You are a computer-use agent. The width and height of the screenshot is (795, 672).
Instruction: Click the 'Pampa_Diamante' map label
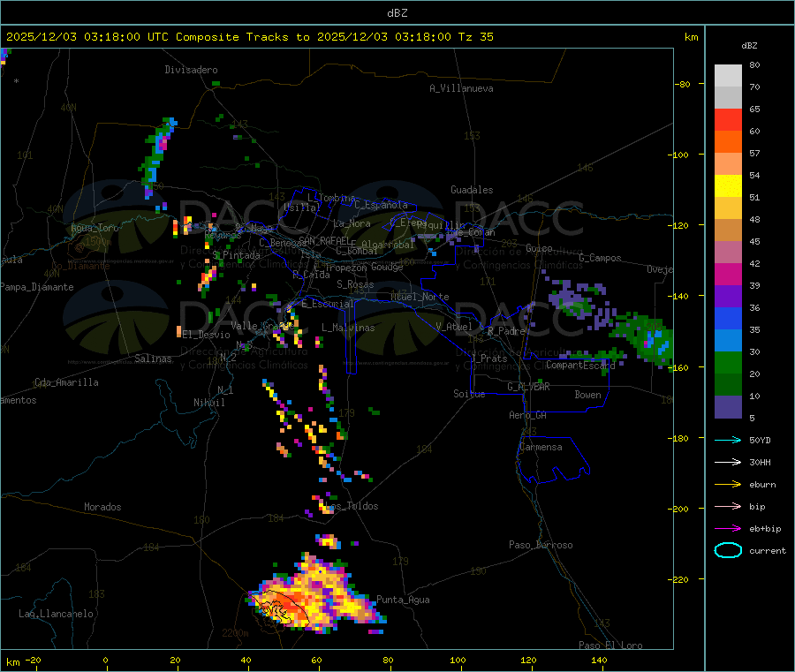click(37, 287)
